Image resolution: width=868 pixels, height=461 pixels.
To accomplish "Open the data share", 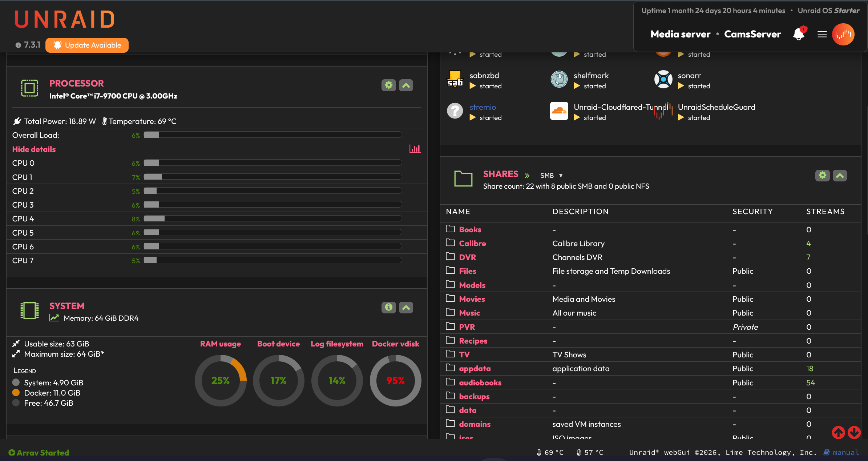I will [x=468, y=410].
